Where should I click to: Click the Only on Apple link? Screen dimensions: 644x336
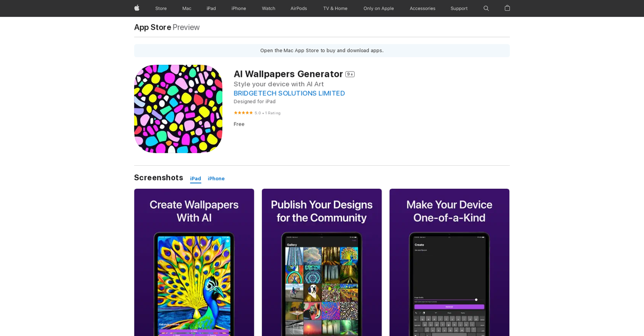378,8
